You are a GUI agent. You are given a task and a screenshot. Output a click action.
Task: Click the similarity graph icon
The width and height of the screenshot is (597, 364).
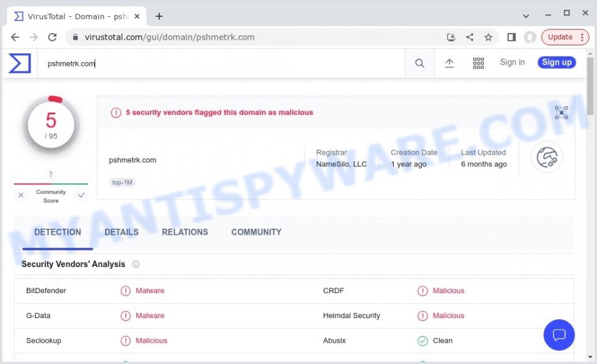tap(561, 112)
